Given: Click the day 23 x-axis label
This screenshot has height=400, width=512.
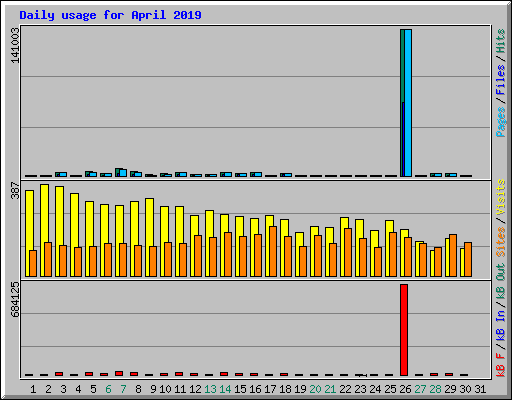Looking at the screenshot, I should pyautogui.click(x=360, y=389).
